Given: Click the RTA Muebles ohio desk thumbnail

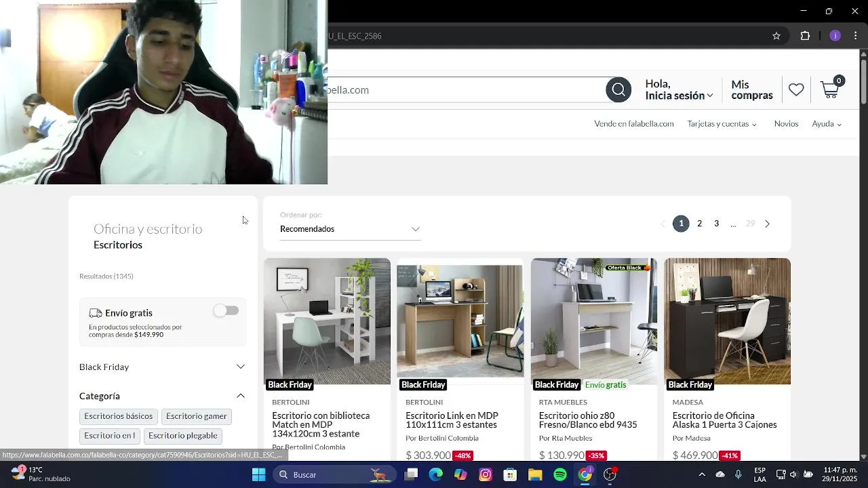Looking at the screenshot, I should pyautogui.click(x=594, y=321).
